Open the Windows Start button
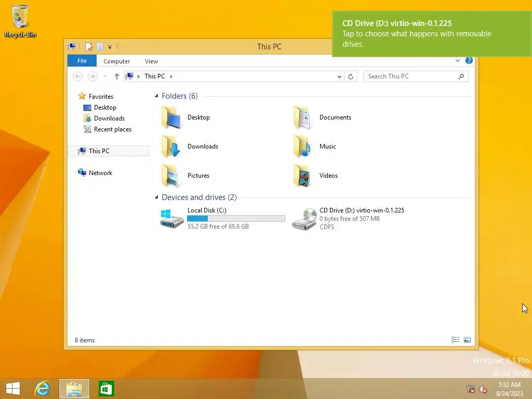The width and height of the screenshot is (532, 399). point(13,389)
